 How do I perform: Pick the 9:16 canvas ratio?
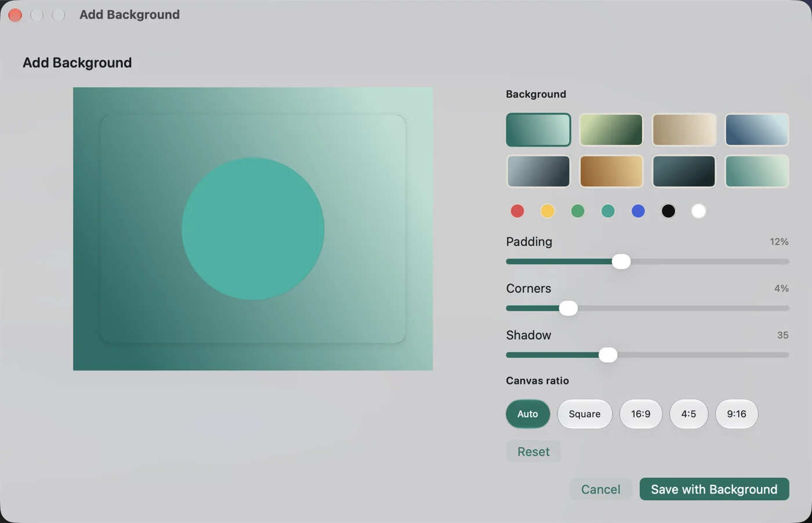737,414
